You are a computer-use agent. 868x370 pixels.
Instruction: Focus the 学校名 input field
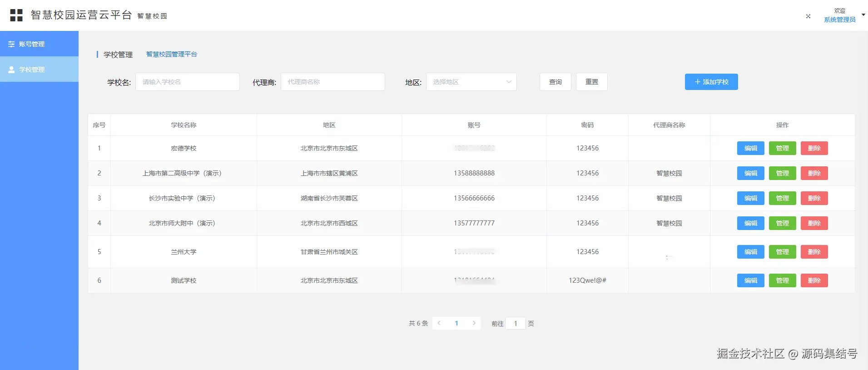tap(188, 82)
